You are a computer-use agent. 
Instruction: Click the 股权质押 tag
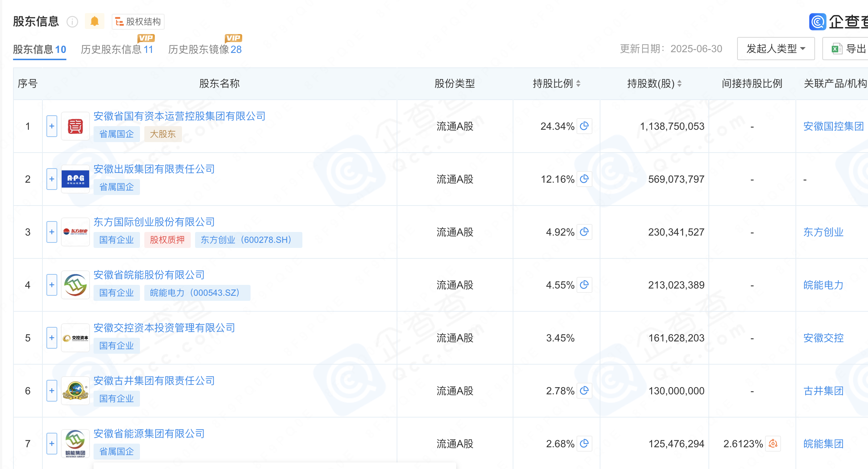click(167, 240)
